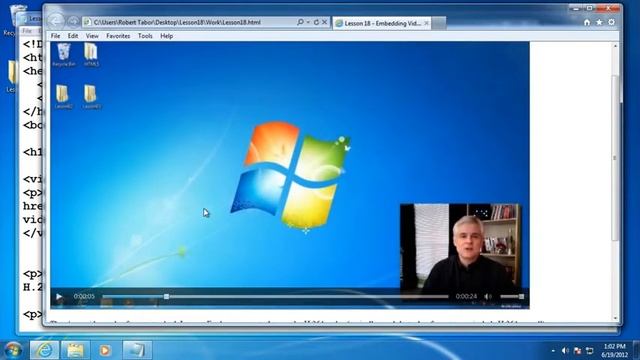Show hidden system tray icons
Screen dimensions: 640x360
pos(553,350)
